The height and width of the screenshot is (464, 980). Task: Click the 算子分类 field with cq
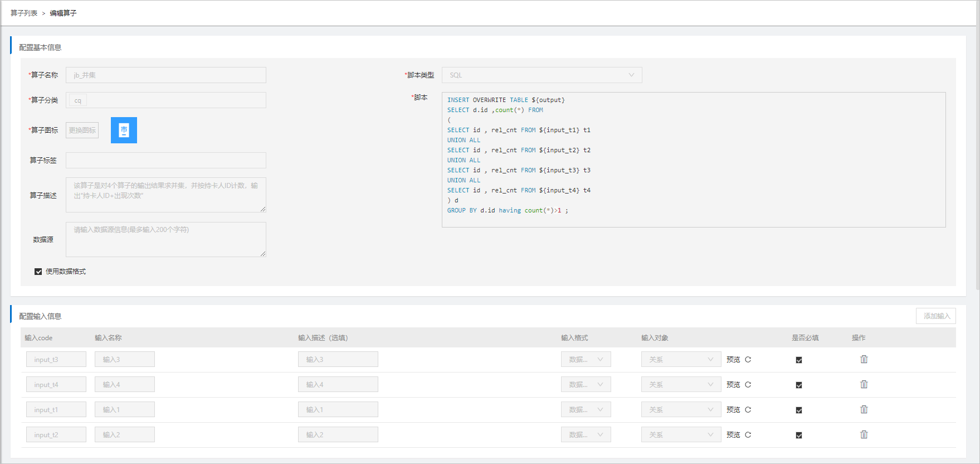166,100
